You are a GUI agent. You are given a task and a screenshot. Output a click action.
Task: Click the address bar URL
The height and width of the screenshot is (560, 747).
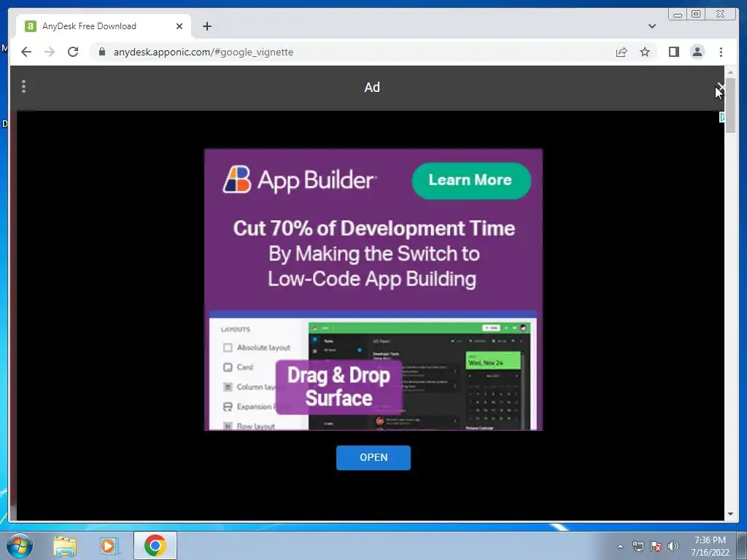click(204, 52)
